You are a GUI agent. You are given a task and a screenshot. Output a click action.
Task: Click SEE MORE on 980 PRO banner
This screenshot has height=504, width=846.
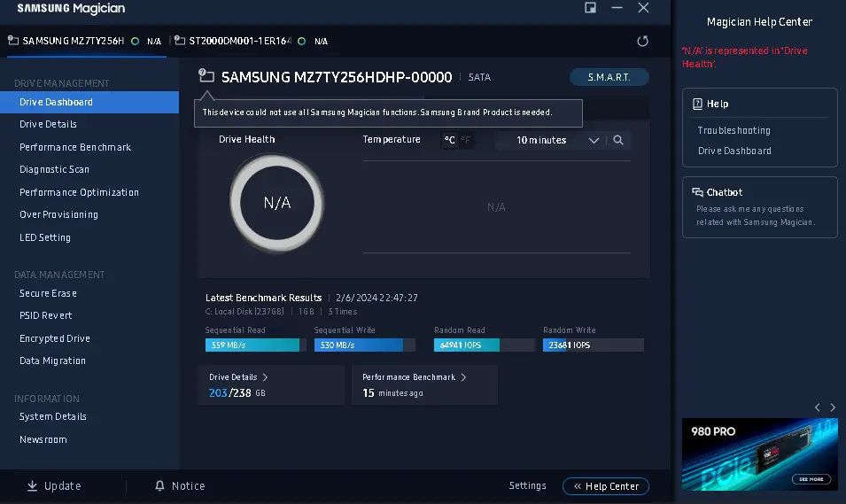(x=811, y=479)
